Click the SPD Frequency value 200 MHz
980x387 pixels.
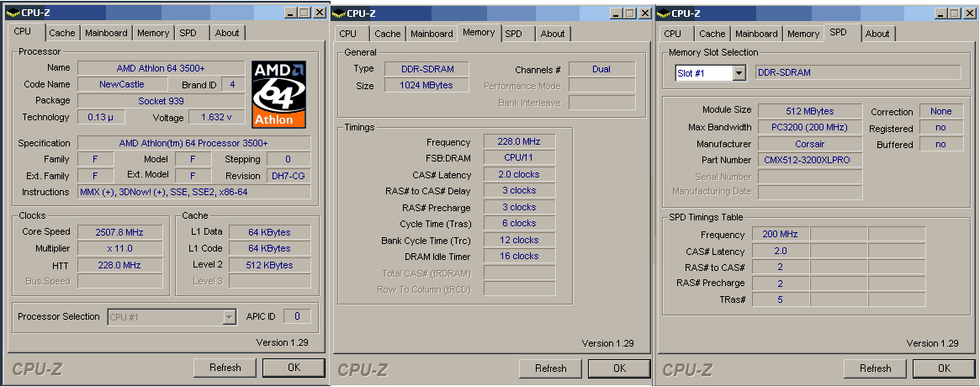[780, 235]
